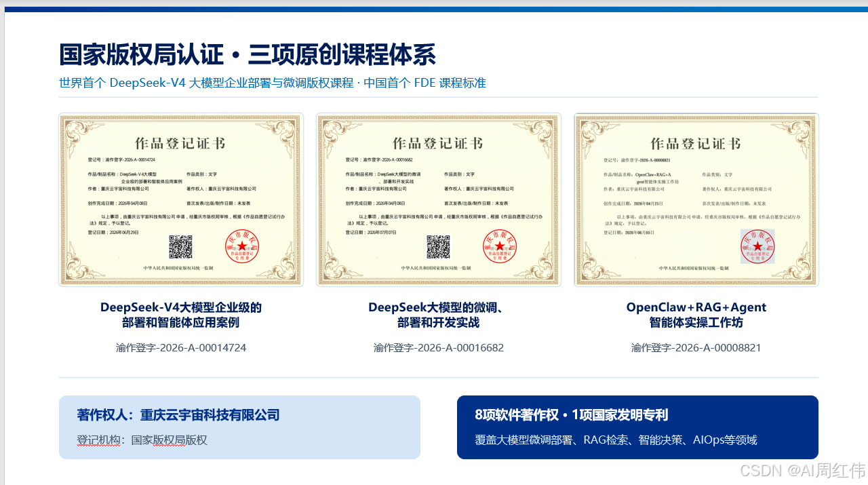Image resolution: width=868 pixels, height=485 pixels.
Task: Select caption DeepSeek-V4大模型企业级的部署和智能体应用案例
Action: (181, 315)
